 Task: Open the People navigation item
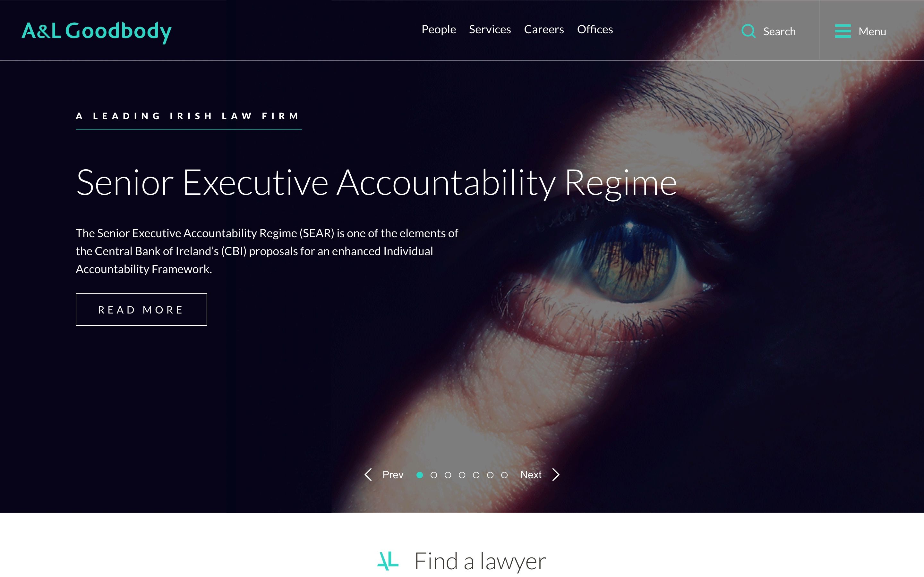(x=439, y=29)
